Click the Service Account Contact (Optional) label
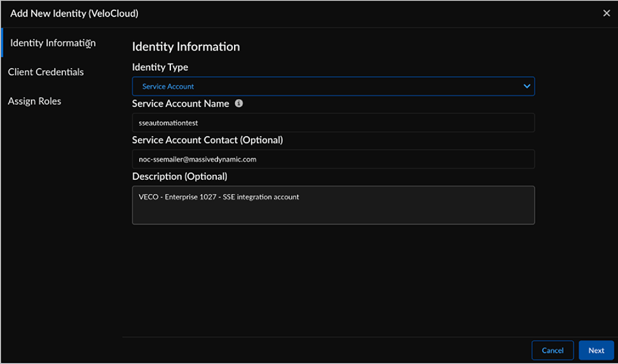 point(207,140)
